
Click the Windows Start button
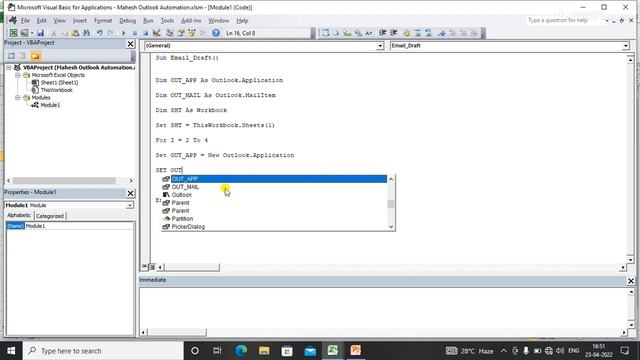(x=11, y=351)
